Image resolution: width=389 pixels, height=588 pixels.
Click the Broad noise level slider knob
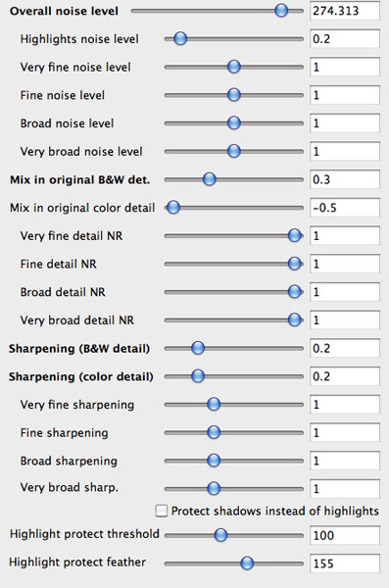(x=234, y=123)
